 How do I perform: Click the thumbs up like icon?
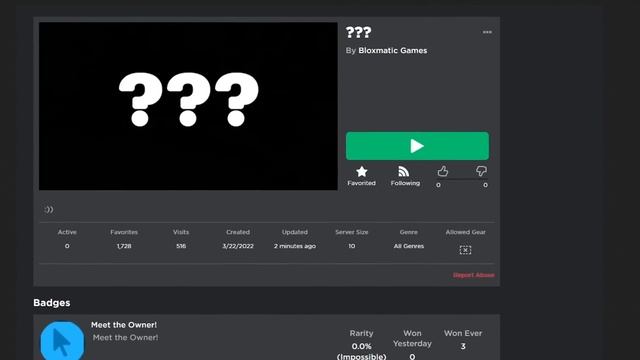click(x=443, y=171)
